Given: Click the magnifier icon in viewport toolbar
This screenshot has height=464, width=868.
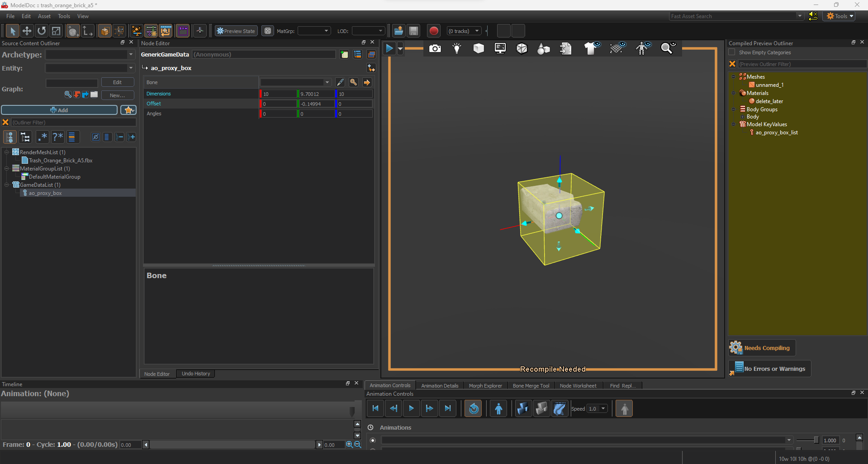Looking at the screenshot, I should [x=667, y=48].
